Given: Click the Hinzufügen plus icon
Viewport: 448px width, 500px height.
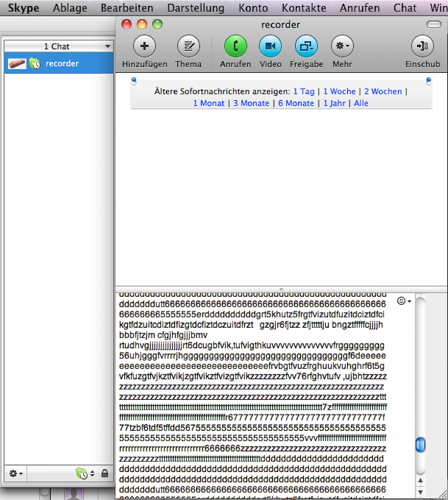Looking at the screenshot, I should [144, 46].
